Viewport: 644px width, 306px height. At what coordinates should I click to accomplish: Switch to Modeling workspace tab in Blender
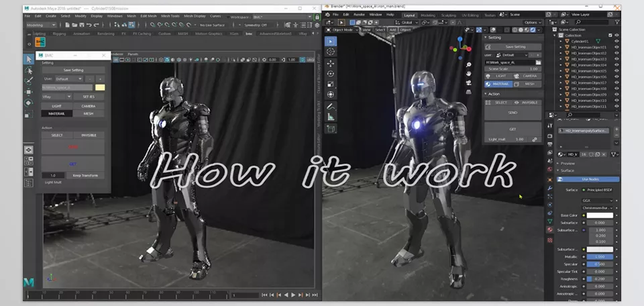pyautogui.click(x=428, y=15)
